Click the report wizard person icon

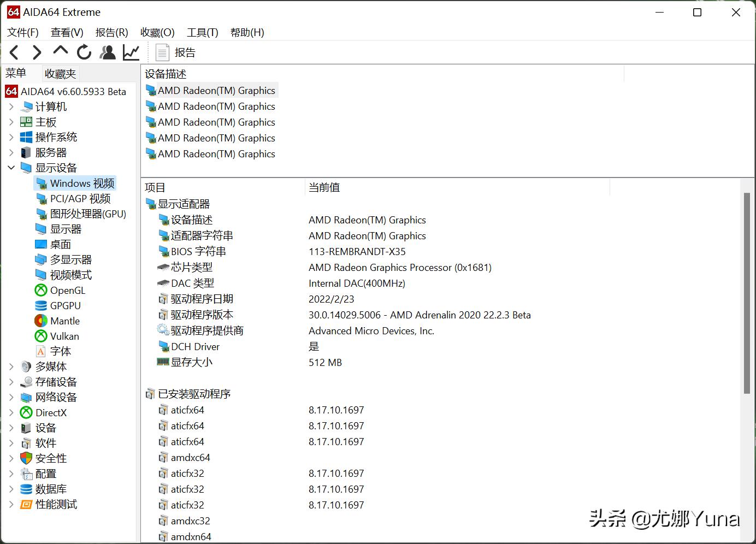(107, 52)
